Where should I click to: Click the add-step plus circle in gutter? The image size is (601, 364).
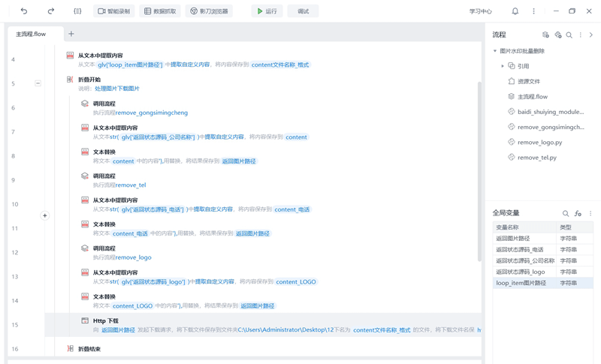point(45,216)
